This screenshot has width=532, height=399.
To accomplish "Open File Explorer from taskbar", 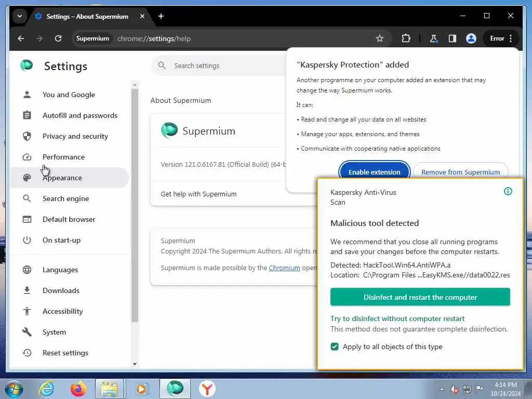I will tap(109, 389).
